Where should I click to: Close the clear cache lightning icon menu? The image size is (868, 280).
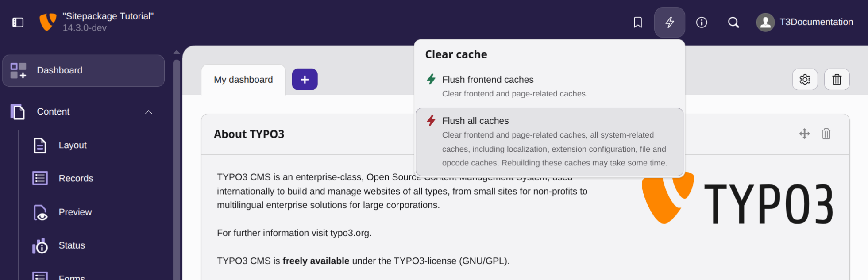point(669,22)
